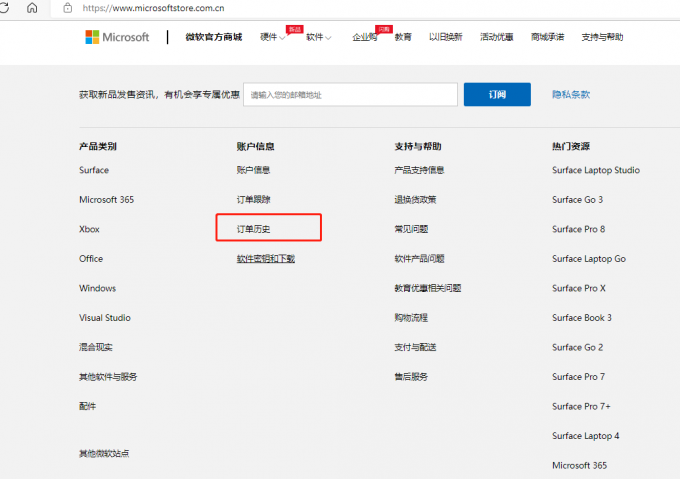Viewport: 680px width, 479px height.
Task: Open the 退换货政策 link
Action: pos(415,200)
